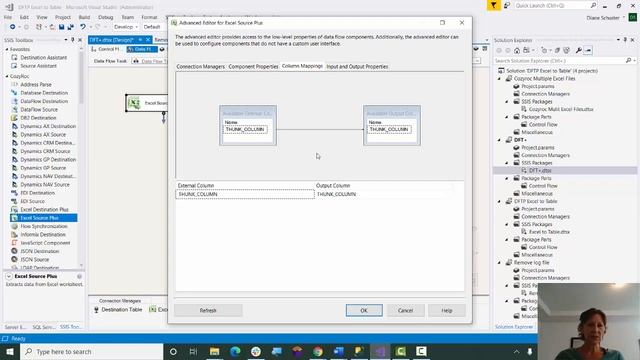Click OK in Advanced Editor
Viewport: 640px width, 360px height.
click(x=364, y=310)
